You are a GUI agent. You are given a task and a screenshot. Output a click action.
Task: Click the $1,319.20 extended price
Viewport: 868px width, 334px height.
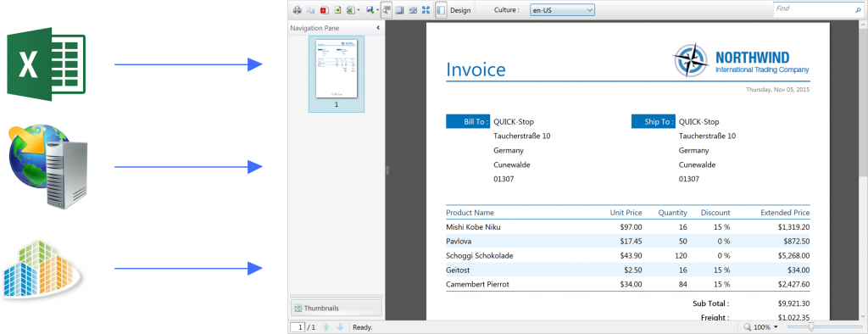pyautogui.click(x=793, y=227)
